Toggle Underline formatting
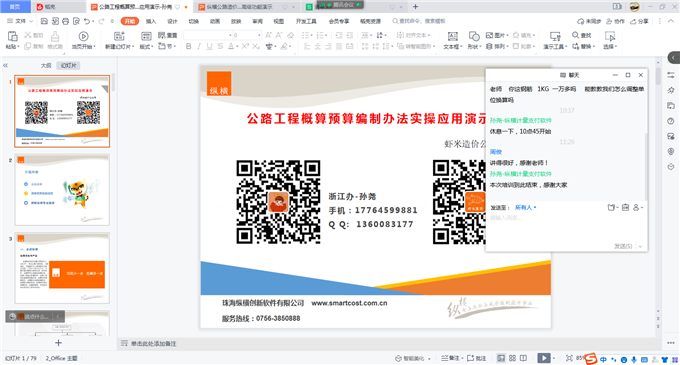Image resolution: width=680 pixels, height=365 pixels. point(209,46)
